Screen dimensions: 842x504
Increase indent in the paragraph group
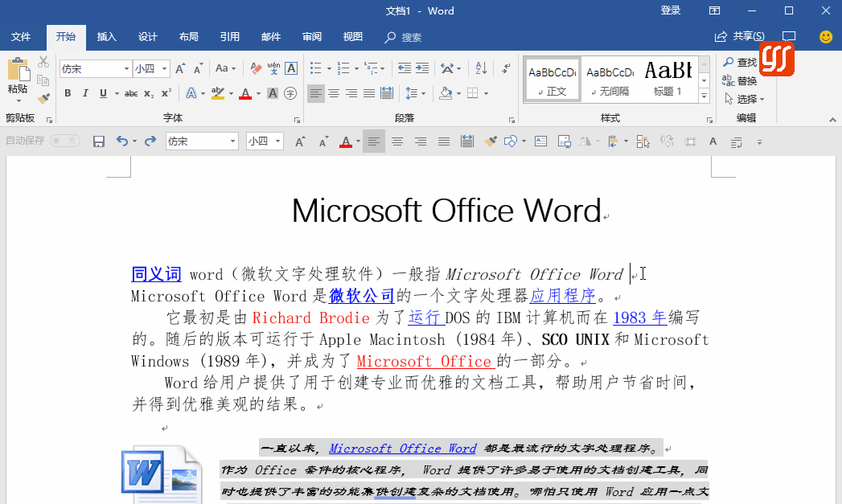(423, 68)
